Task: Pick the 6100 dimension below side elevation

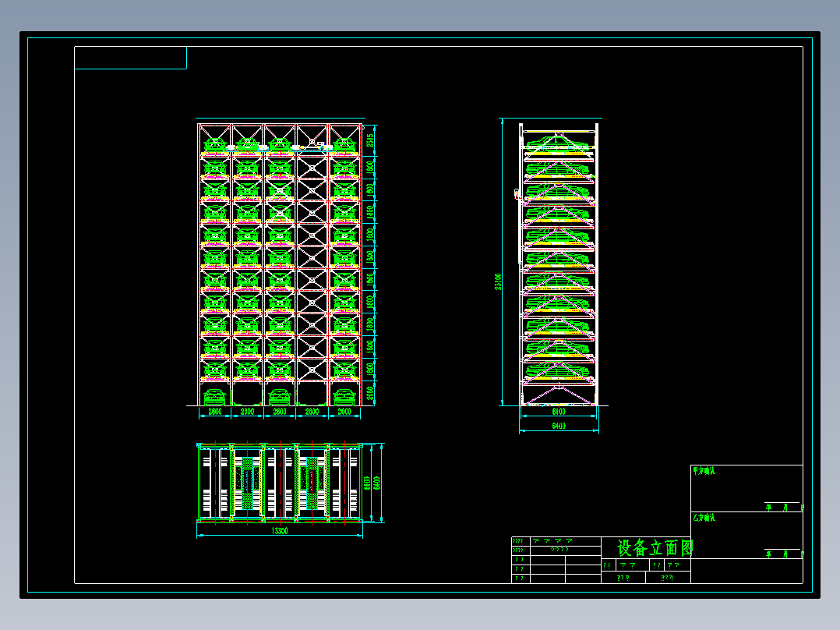Action: coord(559,412)
